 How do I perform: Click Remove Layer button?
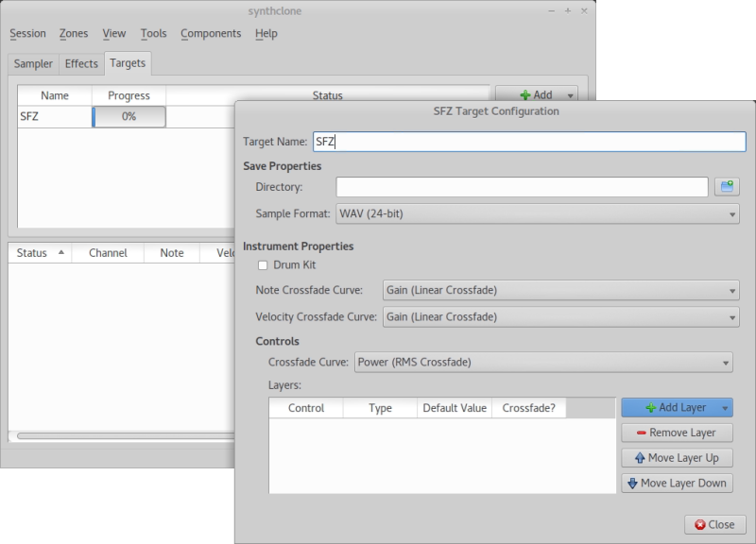tap(677, 433)
